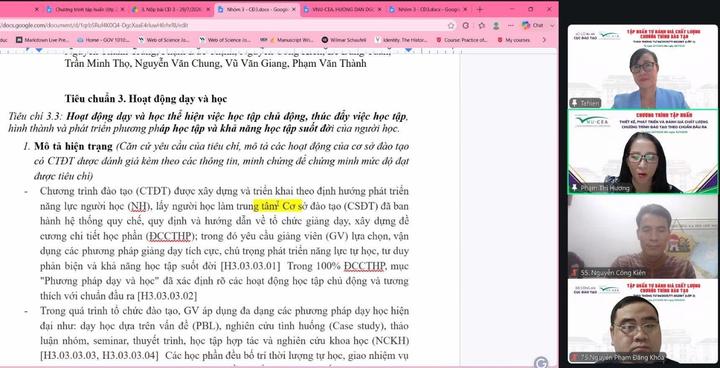Close the '3. Nộp bài CĐ 3' tab
Image resolution: width=720 pixels, height=368 pixels.
pos(208,9)
